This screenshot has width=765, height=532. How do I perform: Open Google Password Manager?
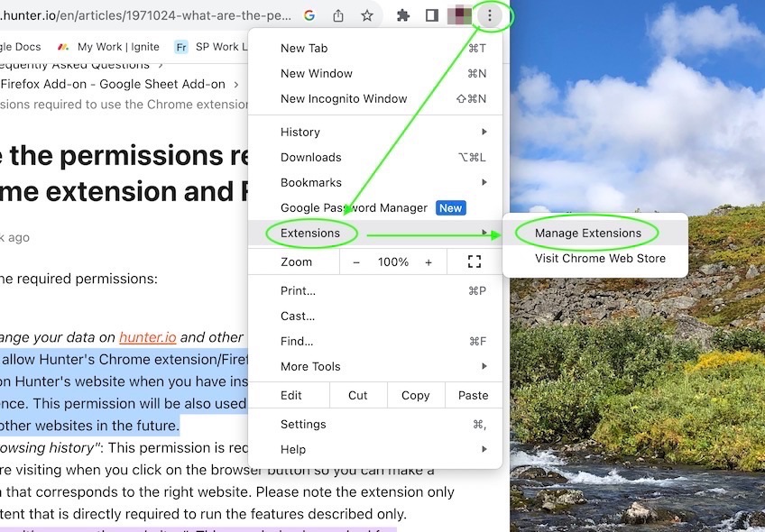click(x=375, y=207)
